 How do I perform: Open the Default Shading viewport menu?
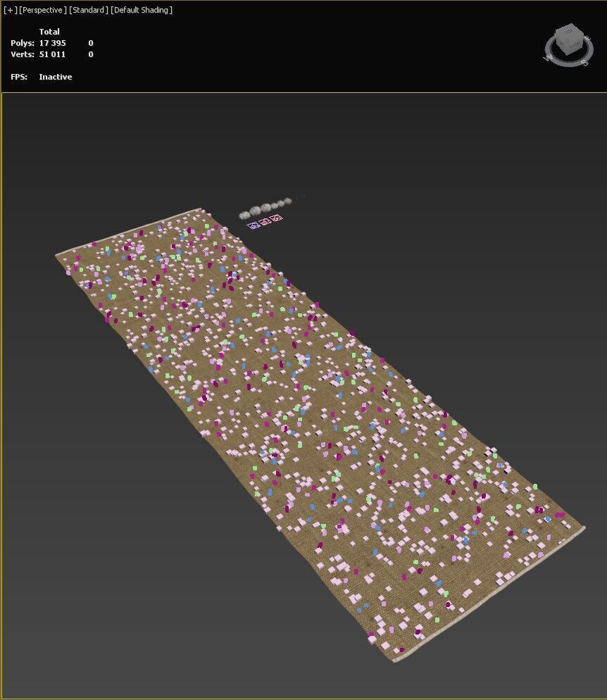142,10
